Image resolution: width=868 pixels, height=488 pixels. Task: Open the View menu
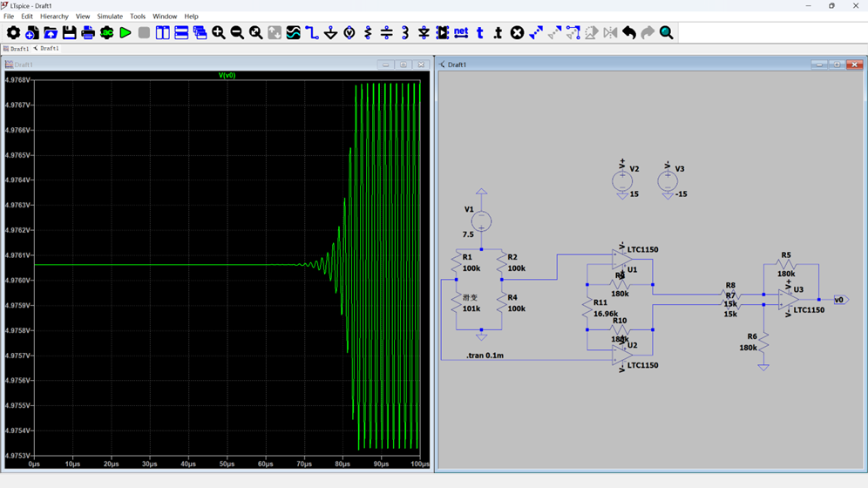83,17
